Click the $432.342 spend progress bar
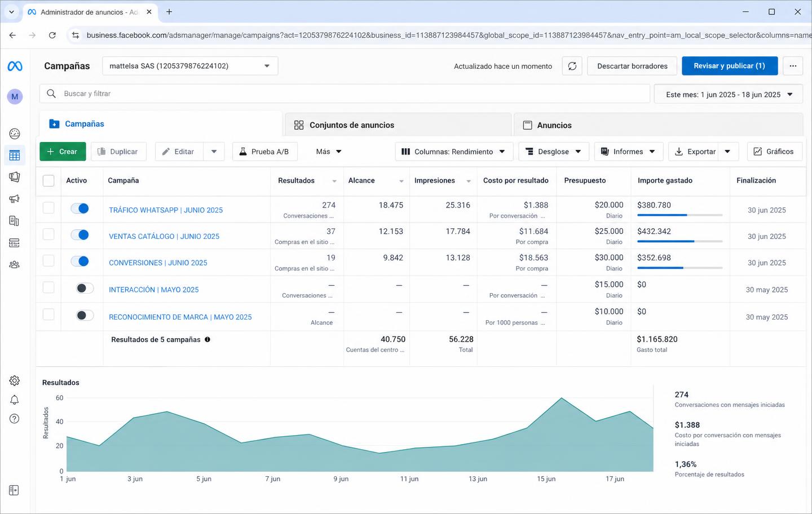 point(679,241)
